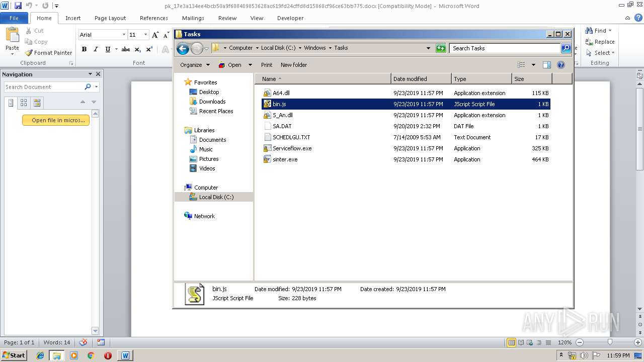This screenshot has height=362, width=644.
Task: Click the Save icon in Quick Access Toolbar
Action: point(18,6)
